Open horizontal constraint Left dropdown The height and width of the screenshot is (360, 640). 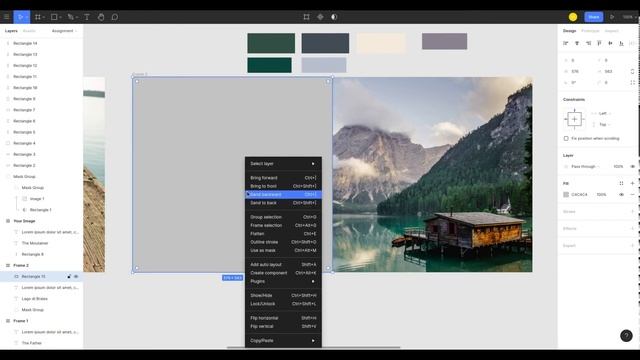(604, 113)
